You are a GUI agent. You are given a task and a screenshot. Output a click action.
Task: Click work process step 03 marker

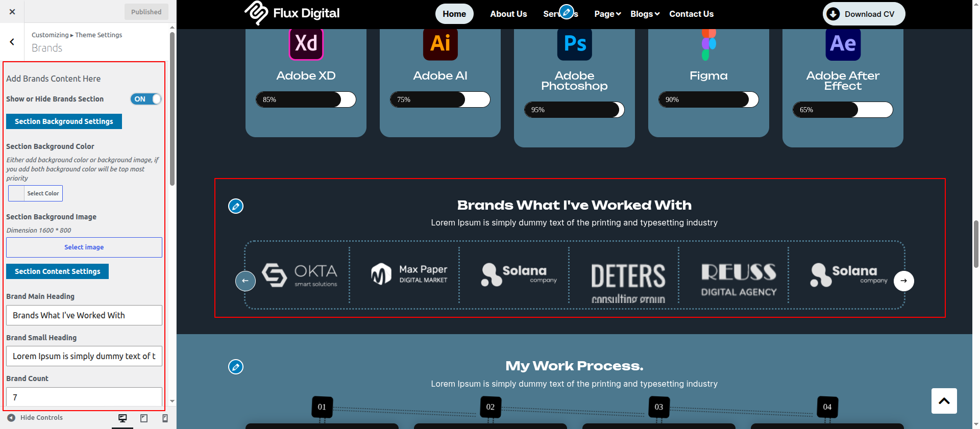pyautogui.click(x=659, y=407)
